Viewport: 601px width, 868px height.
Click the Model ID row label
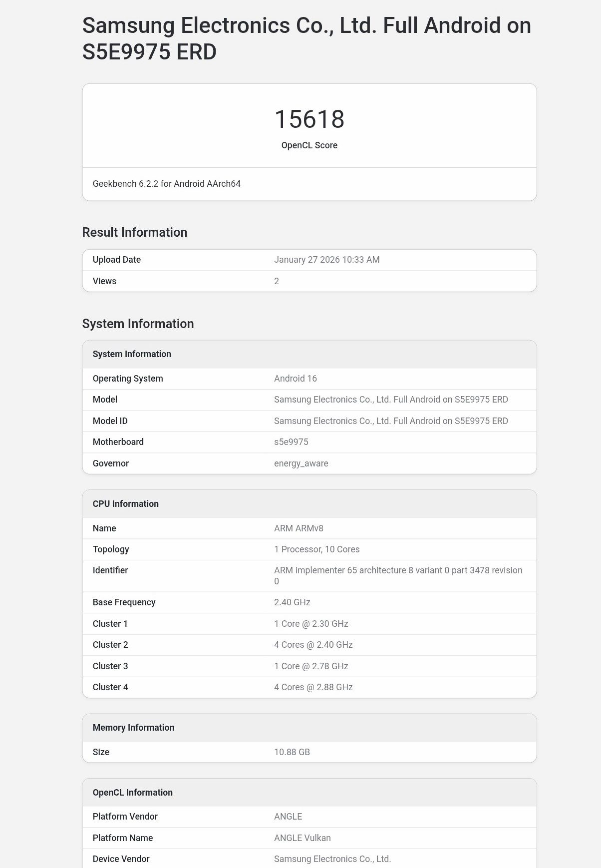110,421
